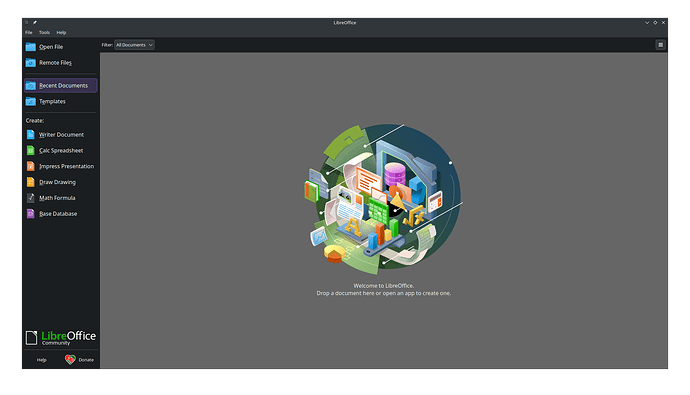Click the Draw Drawing icon
Screen dimensions: 690x395
click(30, 182)
